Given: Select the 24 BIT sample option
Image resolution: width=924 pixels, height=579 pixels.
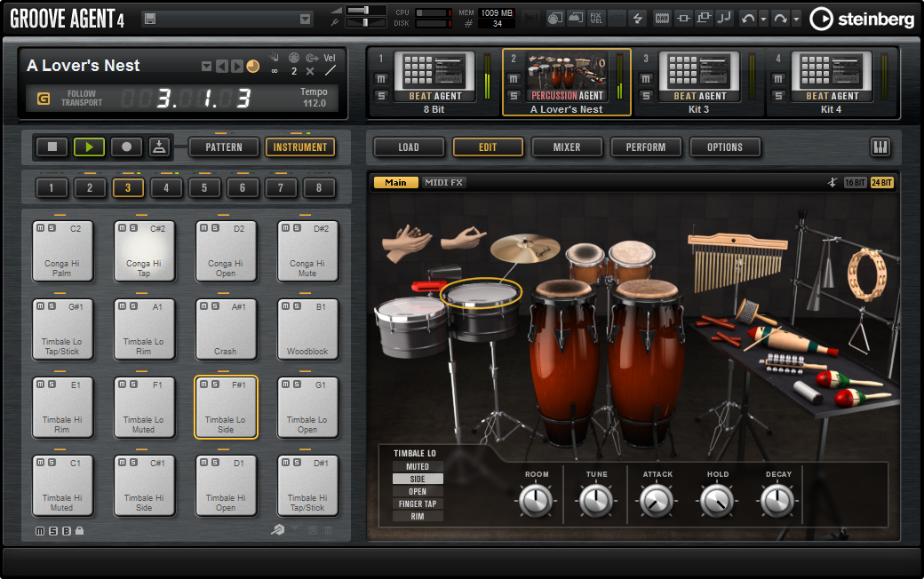Looking at the screenshot, I should coord(881,183).
